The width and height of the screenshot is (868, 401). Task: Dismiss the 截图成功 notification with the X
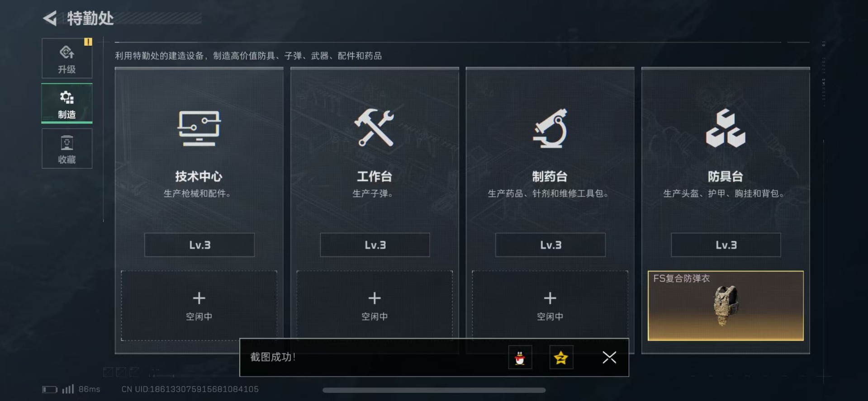[609, 358]
